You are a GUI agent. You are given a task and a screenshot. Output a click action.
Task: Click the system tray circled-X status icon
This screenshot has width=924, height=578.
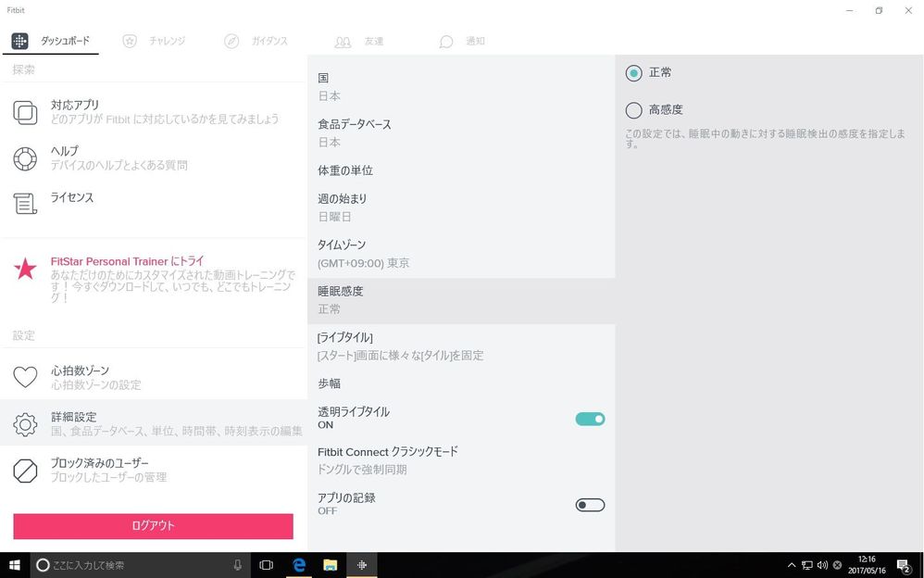tap(837, 565)
